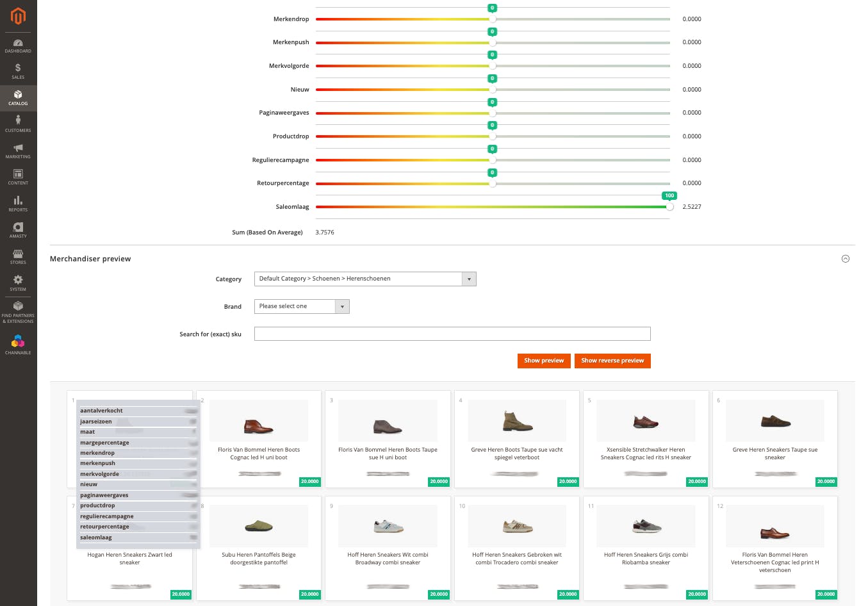Click the Regulierecampagne slider handle
This screenshot has width=868, height=606.
pyautogui.click(x=493, y=160)
